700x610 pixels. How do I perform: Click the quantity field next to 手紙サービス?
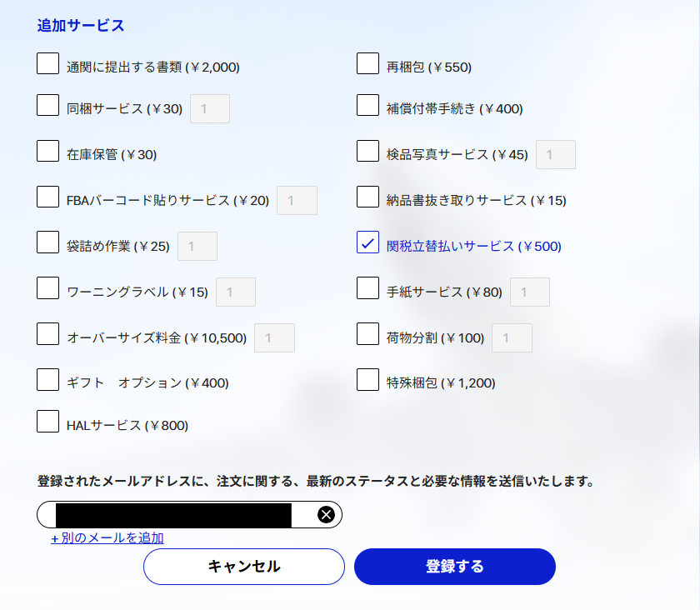click(529, 292)
